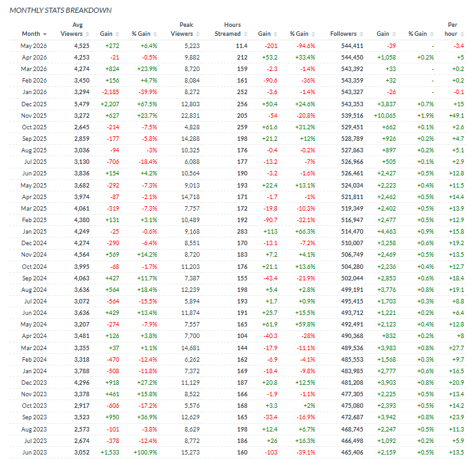Click +156 gain in Feb 2026 row
This screenshot has height=459, width=476.
tap(113, 81)
